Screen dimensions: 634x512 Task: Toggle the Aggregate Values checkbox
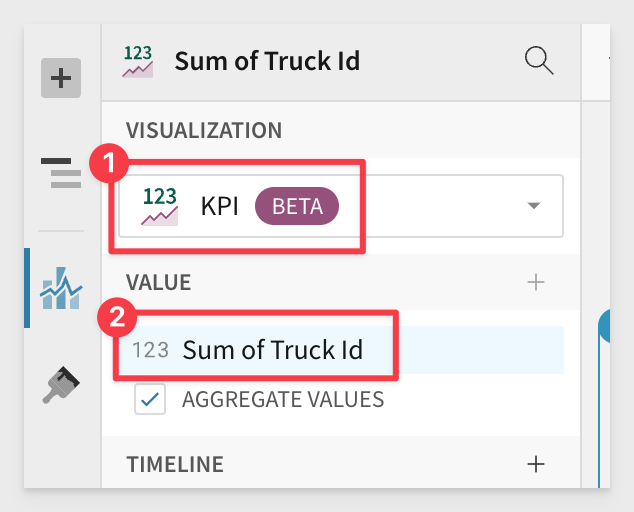(x=152, y=399)
